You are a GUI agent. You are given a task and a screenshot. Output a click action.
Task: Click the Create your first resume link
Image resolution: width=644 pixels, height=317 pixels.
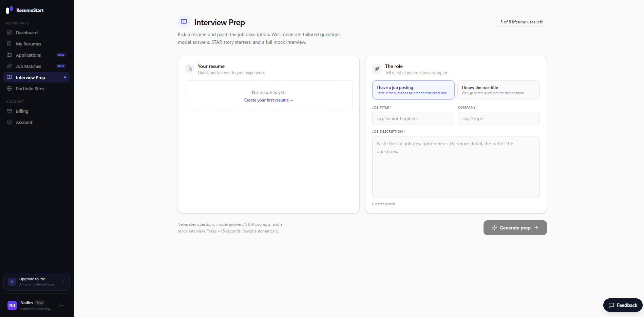pos(269,100)
